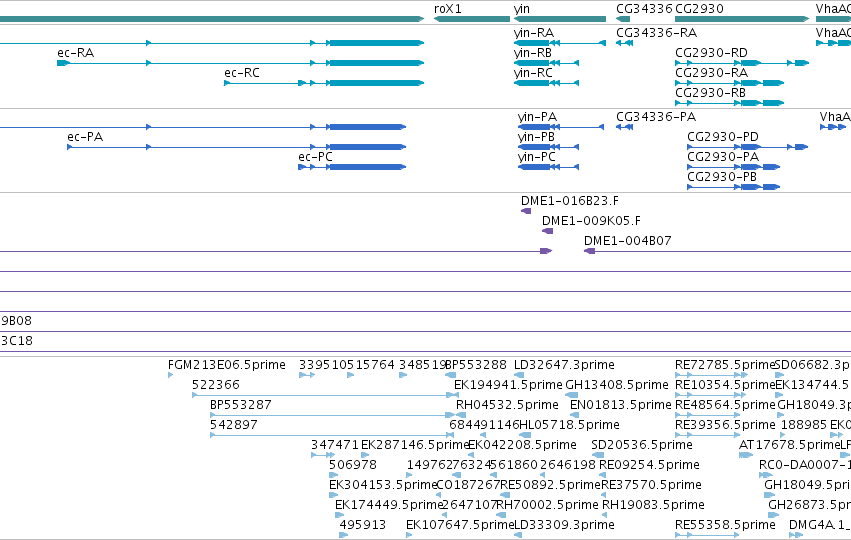Click the 506978 EST label

353,465
